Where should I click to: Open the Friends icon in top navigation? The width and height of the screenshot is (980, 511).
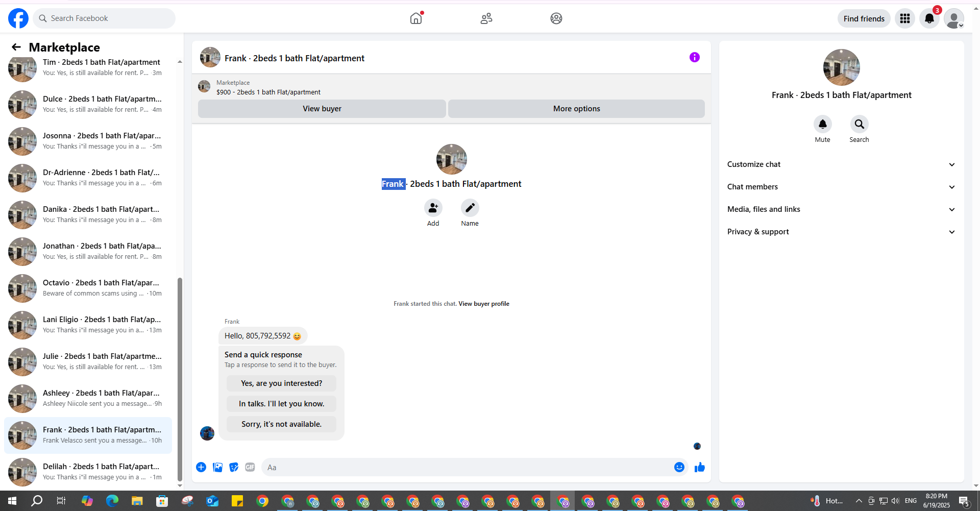486,18
